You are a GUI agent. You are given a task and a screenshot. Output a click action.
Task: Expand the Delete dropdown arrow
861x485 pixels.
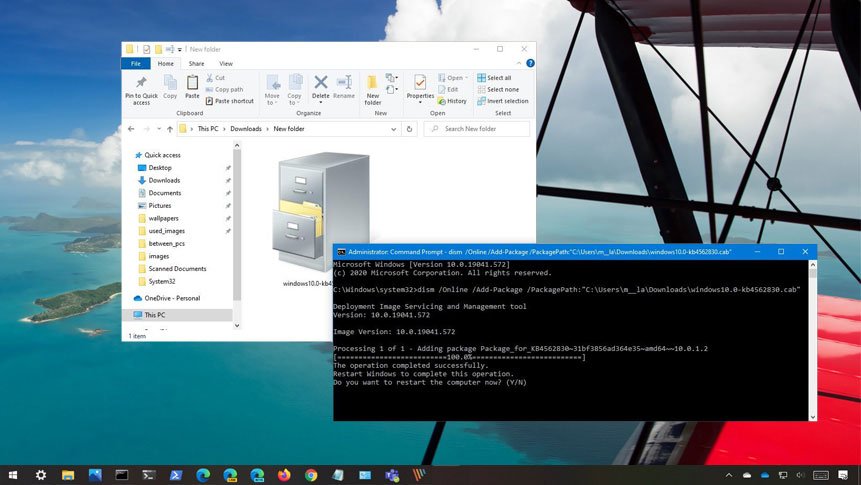pyautogui.click(x=320, y=103)
